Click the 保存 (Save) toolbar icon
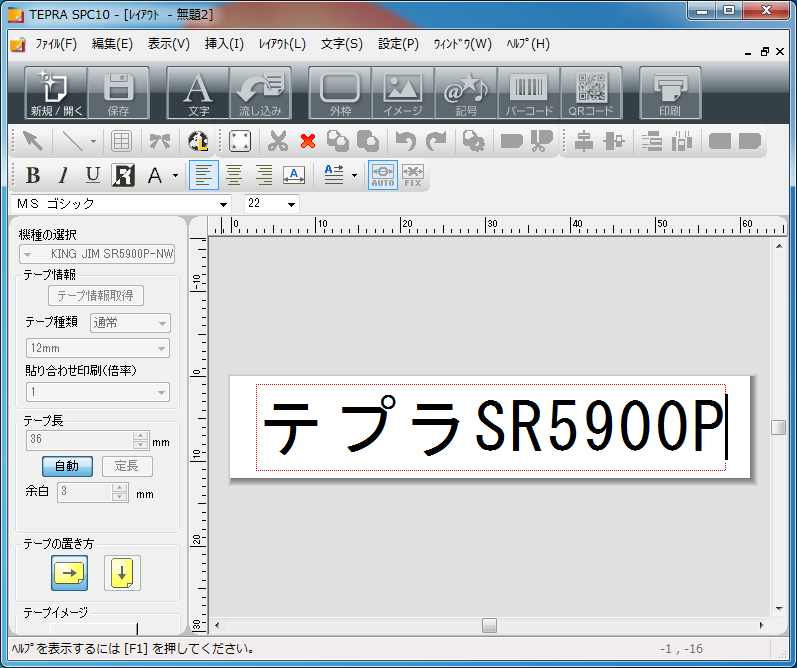Image resolution: width=797 pixels, height=668 pixels. coord(118,93)
